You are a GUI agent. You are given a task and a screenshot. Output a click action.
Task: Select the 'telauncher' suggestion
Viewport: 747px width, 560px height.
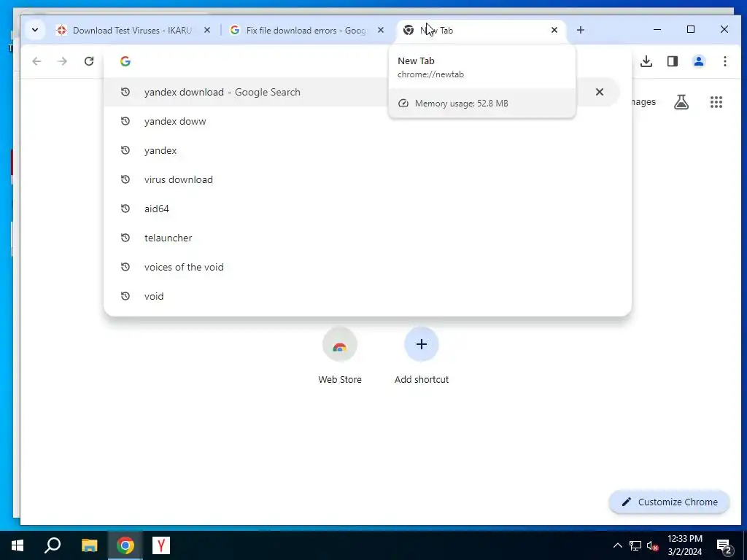coord(368,238)
